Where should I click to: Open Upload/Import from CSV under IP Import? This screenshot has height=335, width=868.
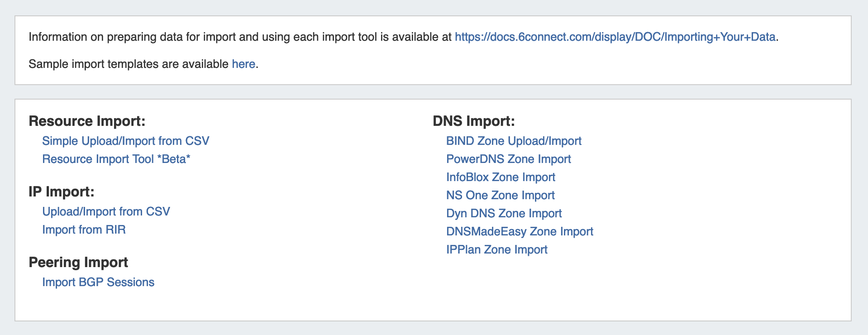coord(106,212)
